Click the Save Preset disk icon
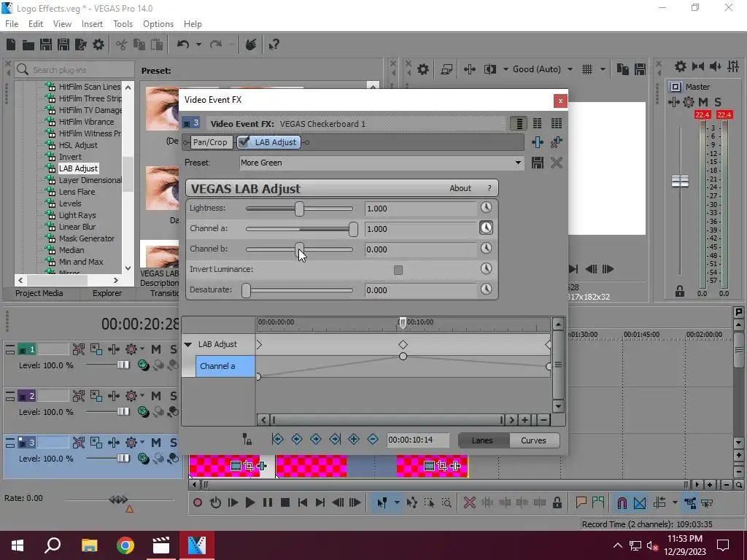747x560 pixels. [538, 163]
